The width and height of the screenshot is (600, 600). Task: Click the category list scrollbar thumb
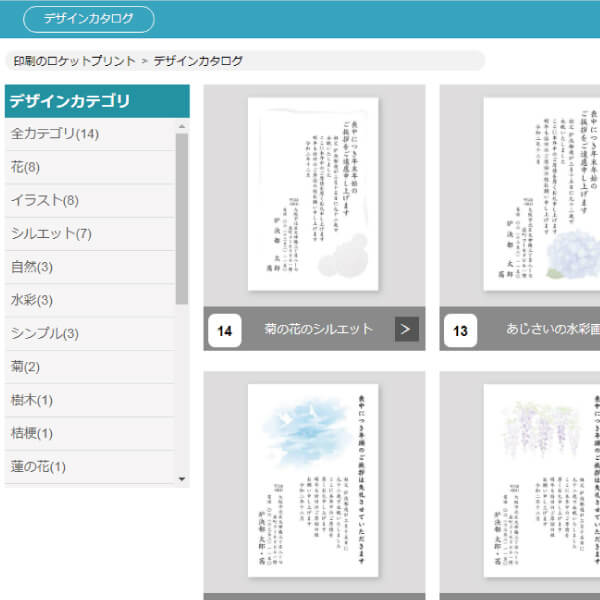[182, 219]
